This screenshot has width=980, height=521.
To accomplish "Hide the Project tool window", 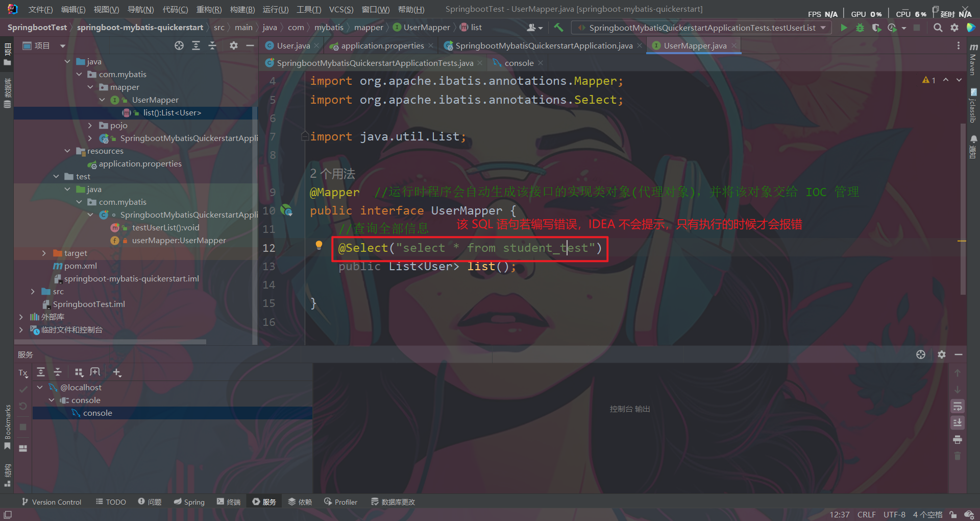I will tap(250, 45).
